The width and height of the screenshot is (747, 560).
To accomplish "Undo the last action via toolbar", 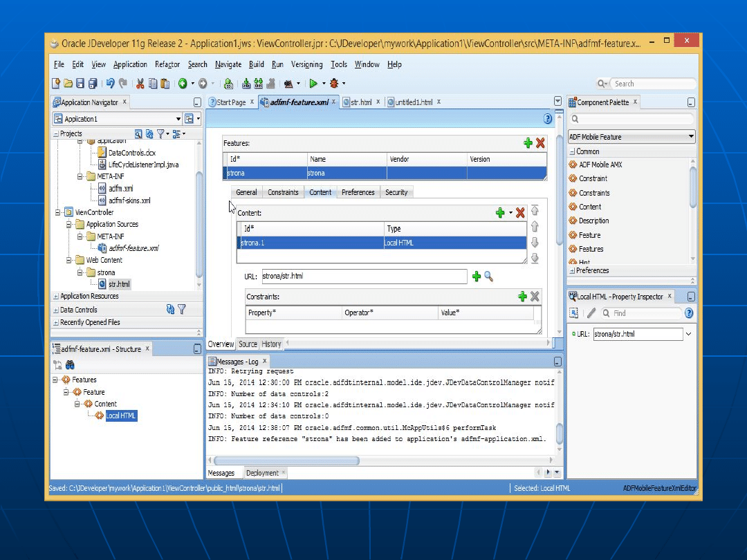I will click(110, 84).
